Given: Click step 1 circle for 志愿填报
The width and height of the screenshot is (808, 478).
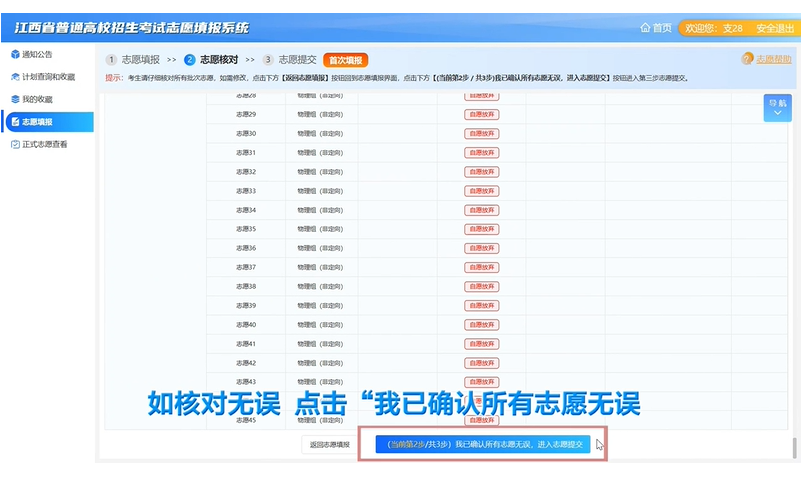Looking at the screenshot, I should (111, 60).
